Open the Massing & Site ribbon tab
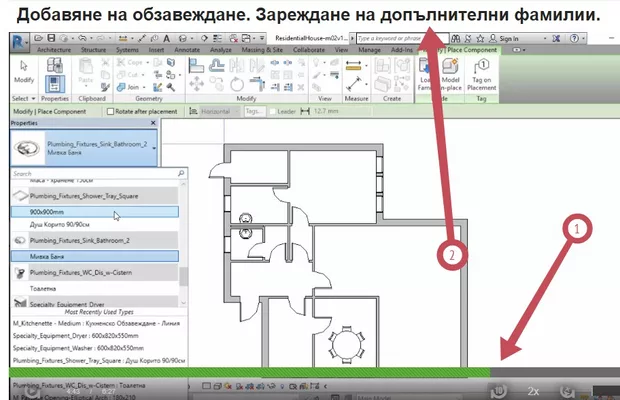Screen dimensions: 620x400 262,50
